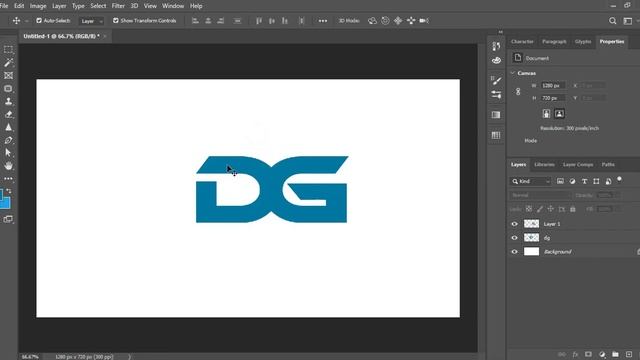Open the tool preset picker arrow
Image resolution: width=640 pixels, height=360 pixels.
coord(27,21)
